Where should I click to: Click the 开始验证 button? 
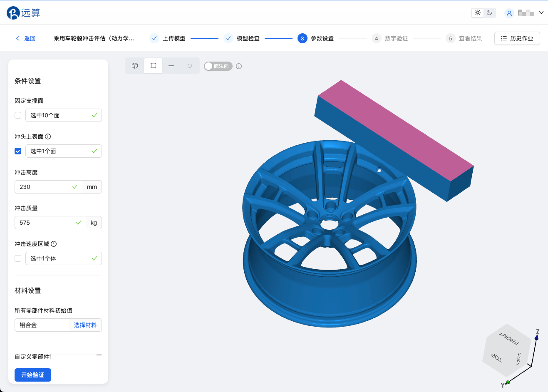click(x=33, y=375)
